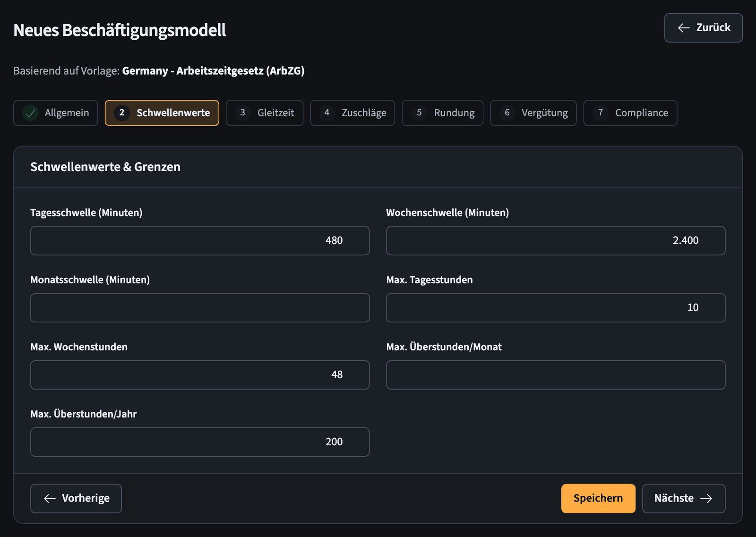Go to the Gleitzeit step
Viewport: 756px width, 537px height.
click(265, 113)
